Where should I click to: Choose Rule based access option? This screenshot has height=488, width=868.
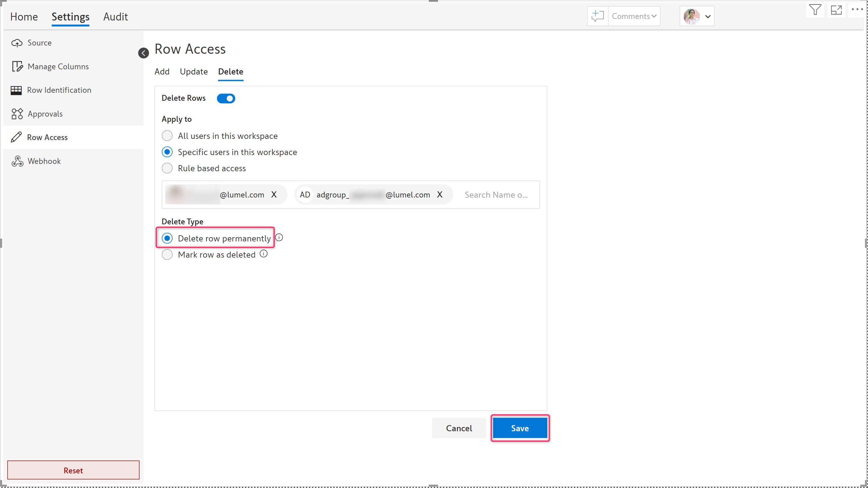[x=167, y=168]
